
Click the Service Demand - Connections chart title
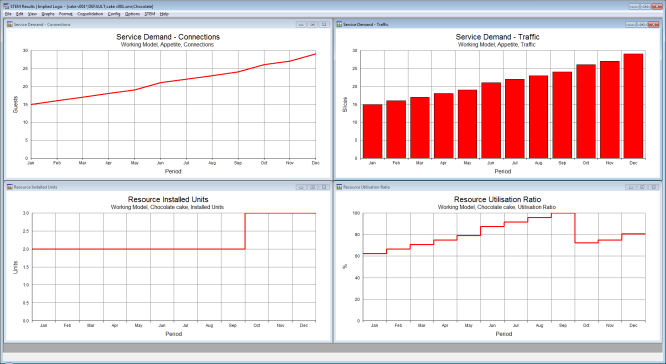click(168, 37)
